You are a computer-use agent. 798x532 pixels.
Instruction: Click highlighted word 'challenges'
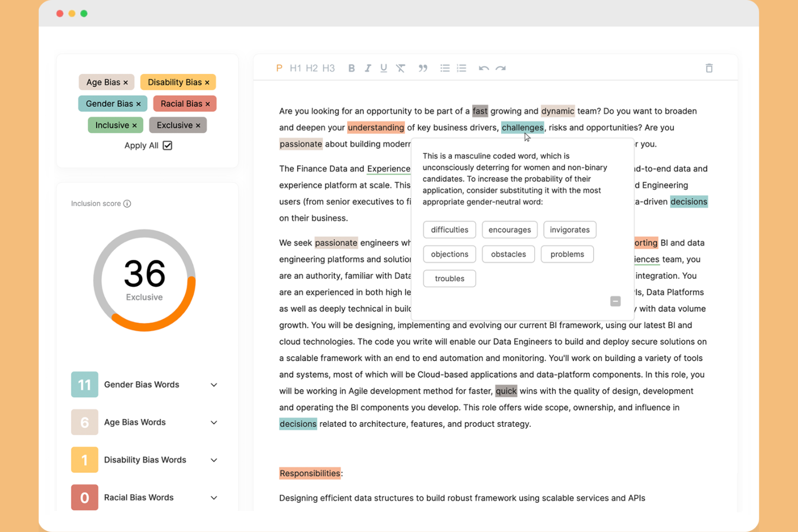pyautogui.click(x=522, y=127)
